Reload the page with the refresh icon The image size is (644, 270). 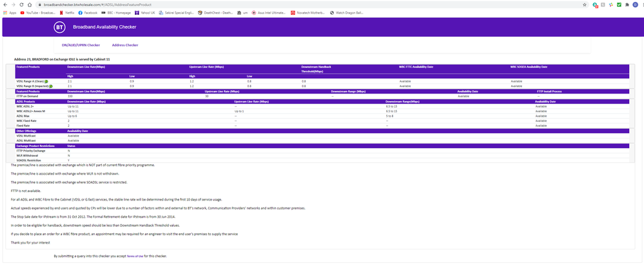click(x=21, y=5)
